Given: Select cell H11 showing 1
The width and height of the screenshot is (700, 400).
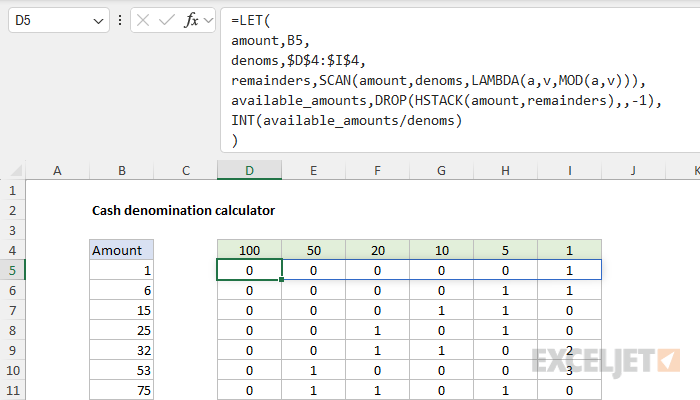Looking at the screenshot, I should pos(505,390).
